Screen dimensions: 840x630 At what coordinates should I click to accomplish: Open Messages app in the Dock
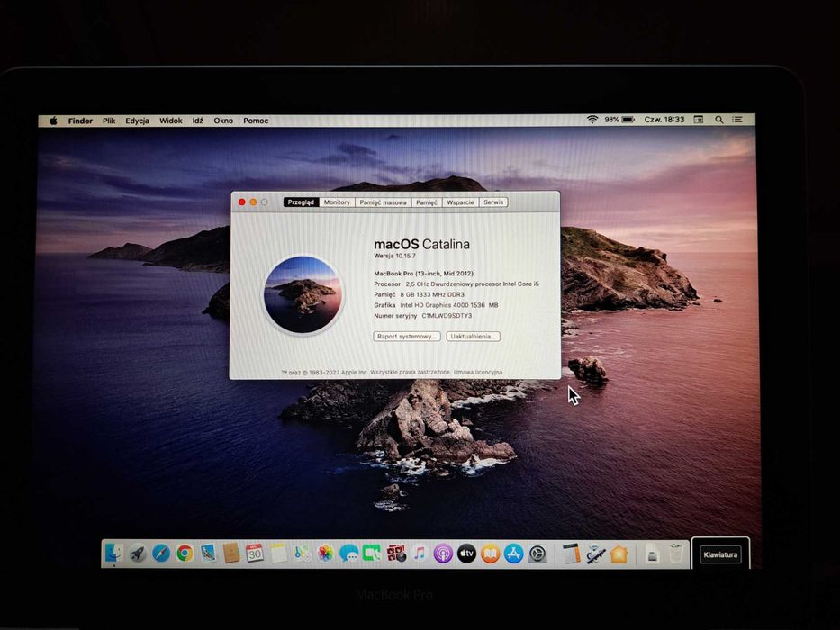click(x=348, y=553)
